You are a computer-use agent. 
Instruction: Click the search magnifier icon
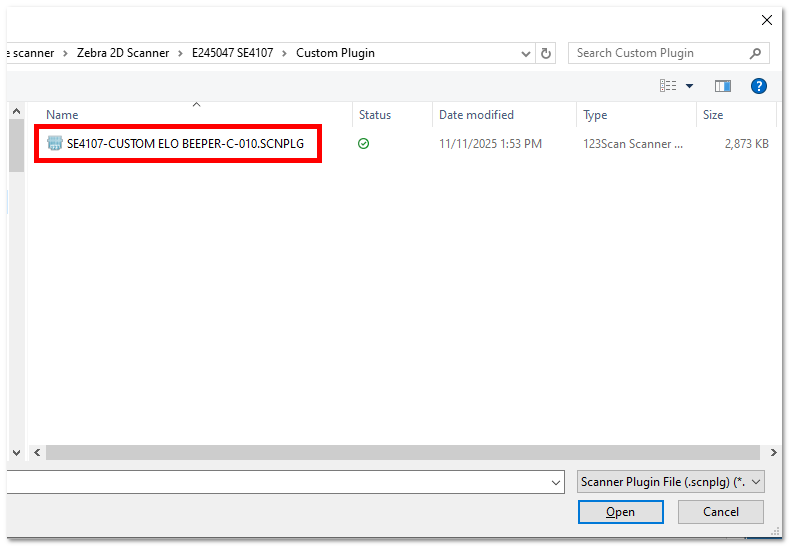tap(755, 53)
